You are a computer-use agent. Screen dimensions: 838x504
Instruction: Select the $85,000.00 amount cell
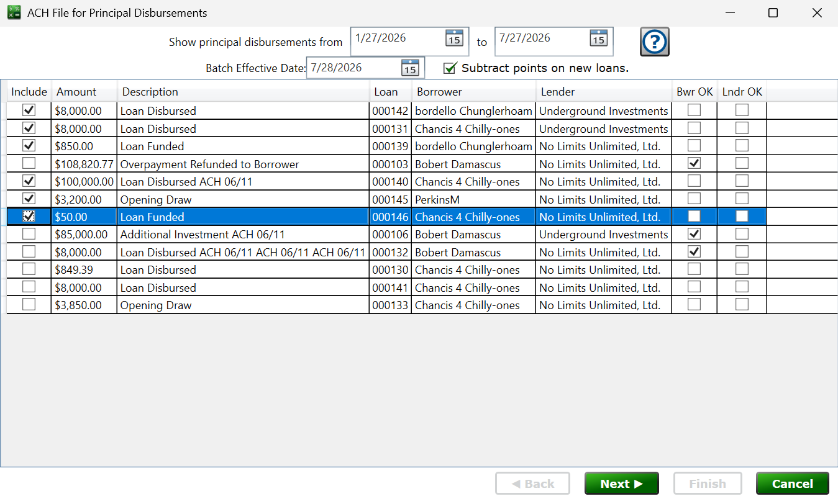tap(84, 235)
